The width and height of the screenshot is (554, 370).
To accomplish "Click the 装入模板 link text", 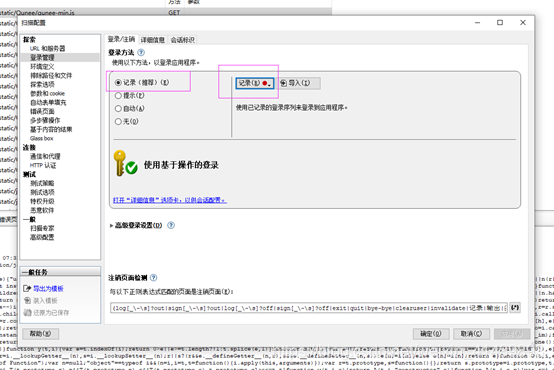I will (45, 301).
